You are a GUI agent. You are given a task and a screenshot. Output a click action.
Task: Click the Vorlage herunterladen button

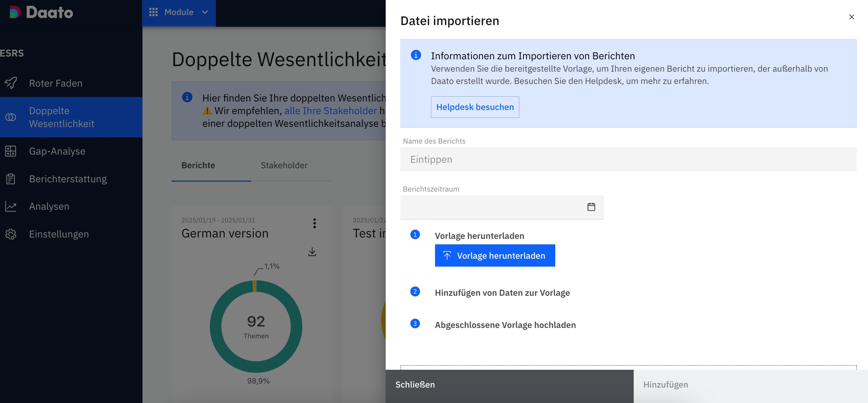[x=495, y=256]
